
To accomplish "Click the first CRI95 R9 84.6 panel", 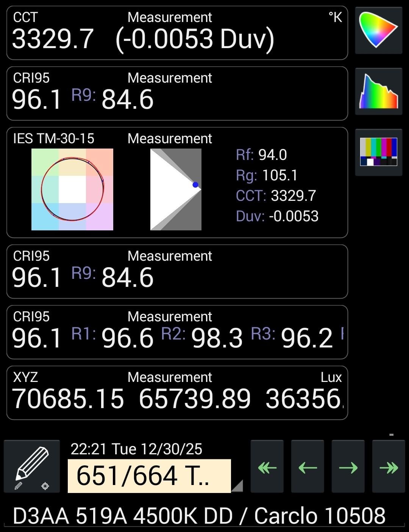I will tap(177, 94).
